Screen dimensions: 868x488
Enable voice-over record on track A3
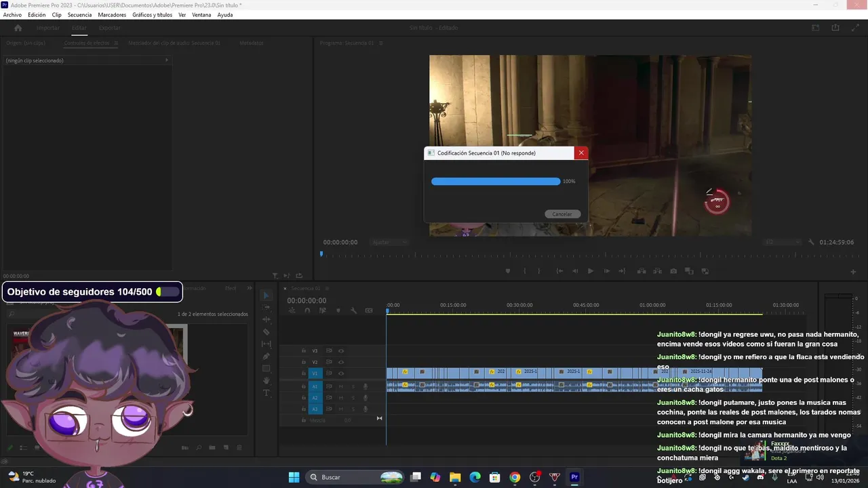(366, 409)
